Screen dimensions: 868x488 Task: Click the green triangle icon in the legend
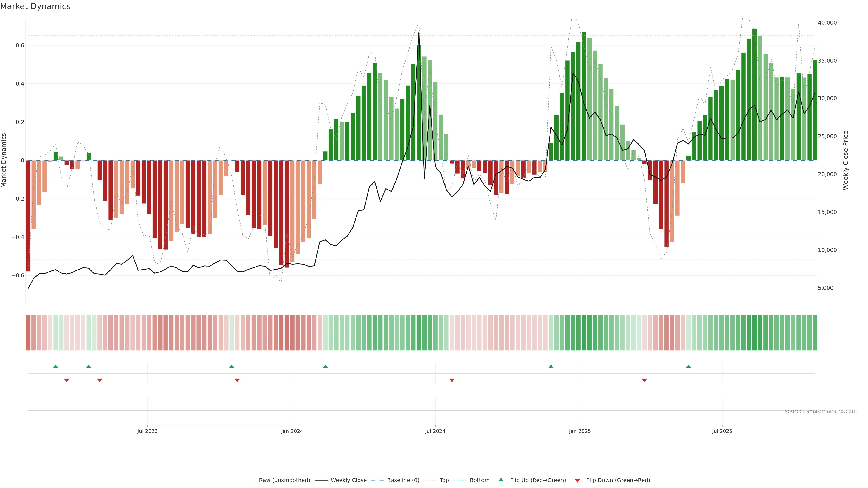[x=501, y=480]
